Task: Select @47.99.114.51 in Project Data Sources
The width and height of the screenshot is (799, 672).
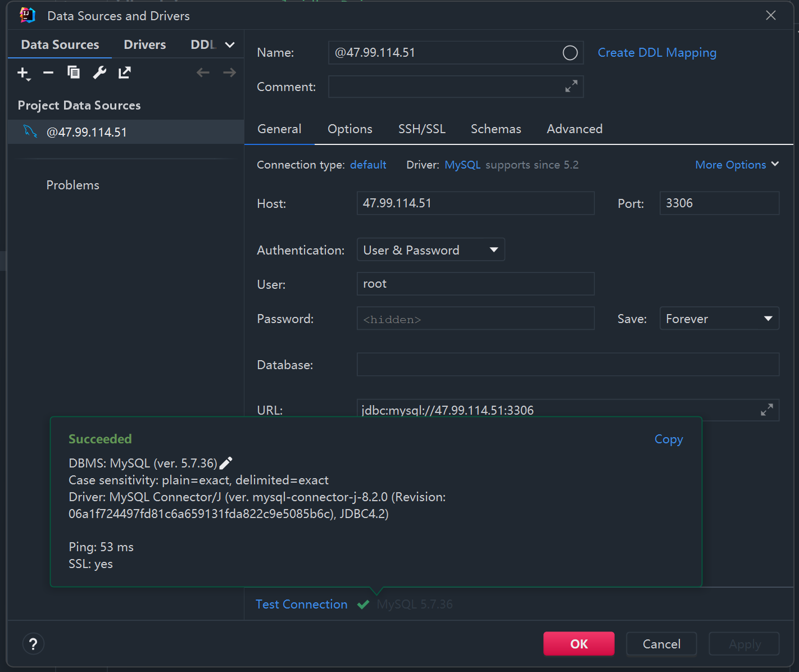Action: (126, 132)
